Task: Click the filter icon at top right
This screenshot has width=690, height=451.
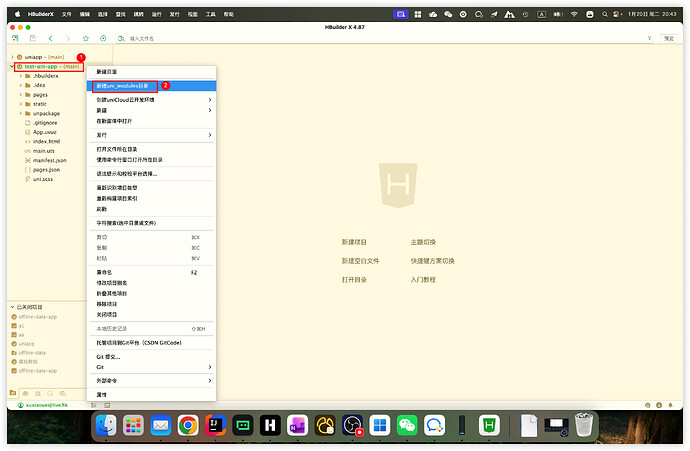Action: click(649, 38)
